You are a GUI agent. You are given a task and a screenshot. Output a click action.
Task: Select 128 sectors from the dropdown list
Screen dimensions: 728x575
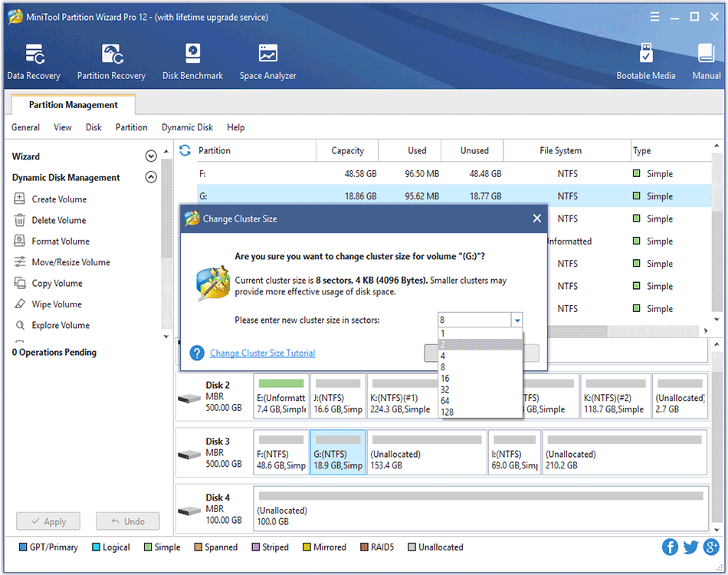[x=480, y=412]
